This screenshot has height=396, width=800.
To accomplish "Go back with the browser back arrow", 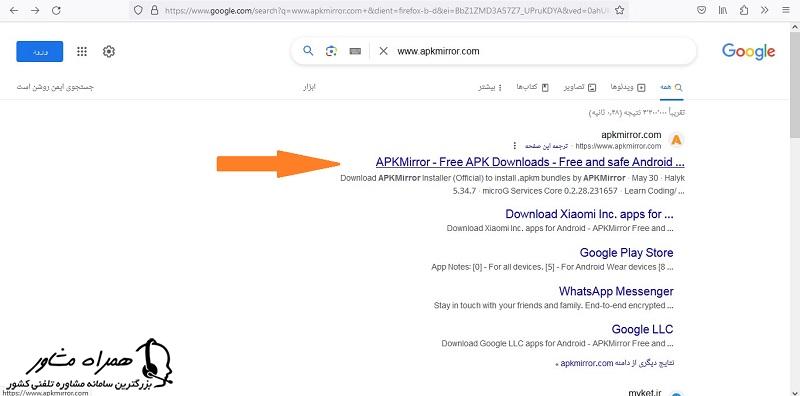I will (13, 10).
